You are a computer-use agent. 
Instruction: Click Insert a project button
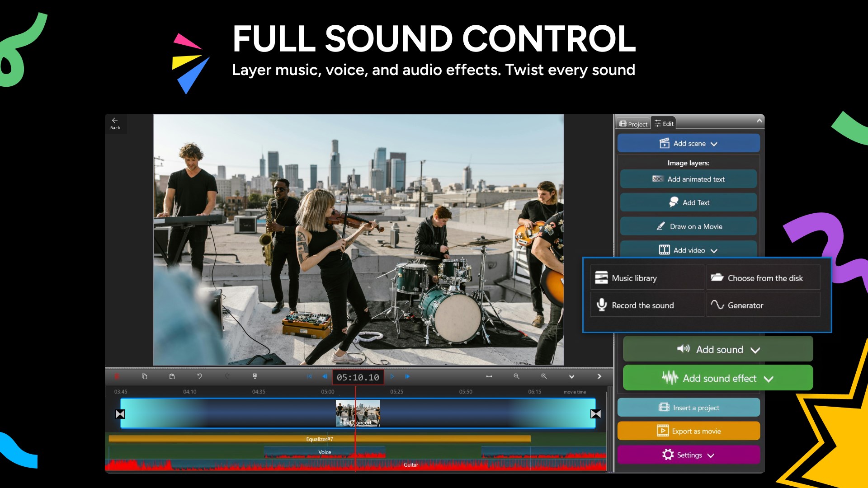689,408
